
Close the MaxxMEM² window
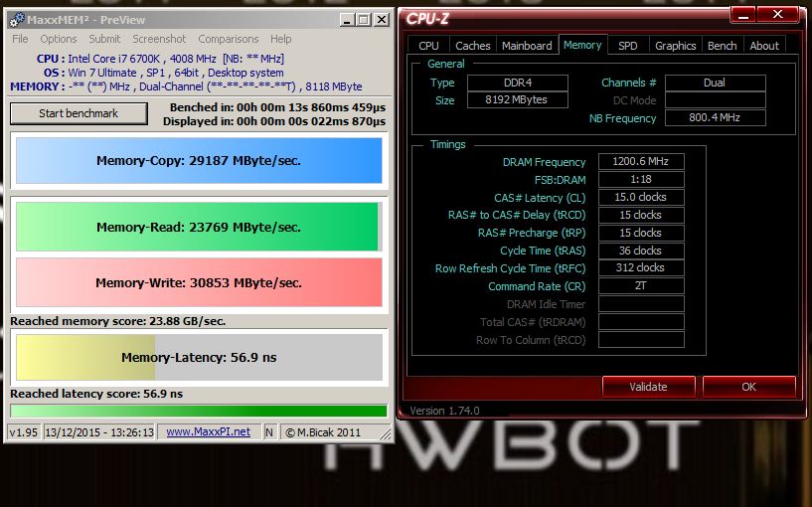coord(382,20)
